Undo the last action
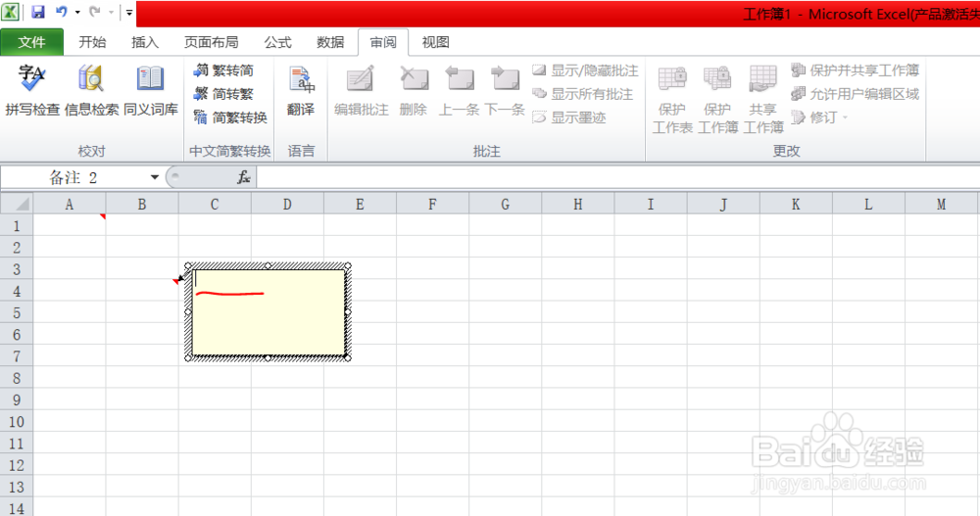 coord(61,12)
